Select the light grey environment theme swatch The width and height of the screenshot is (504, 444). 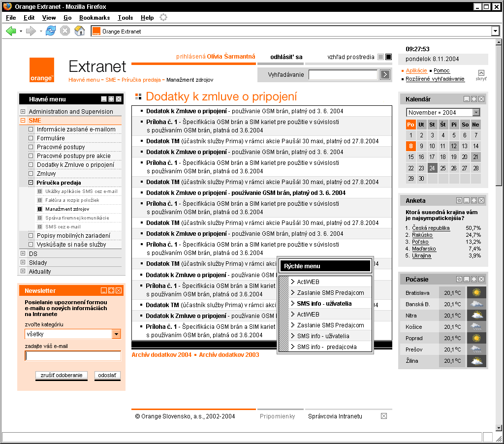point(380,57)
